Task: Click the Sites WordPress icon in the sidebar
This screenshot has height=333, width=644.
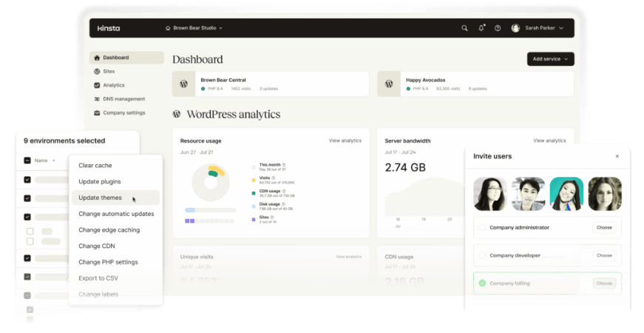Action: 97,72
